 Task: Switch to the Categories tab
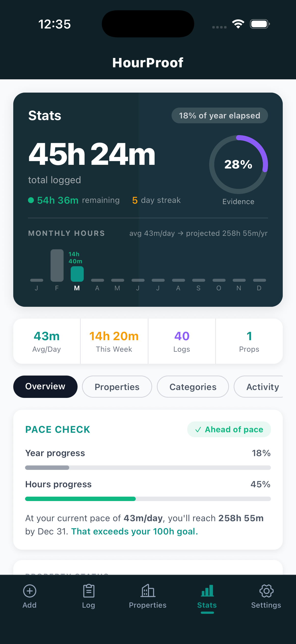[x=193, y=387]
